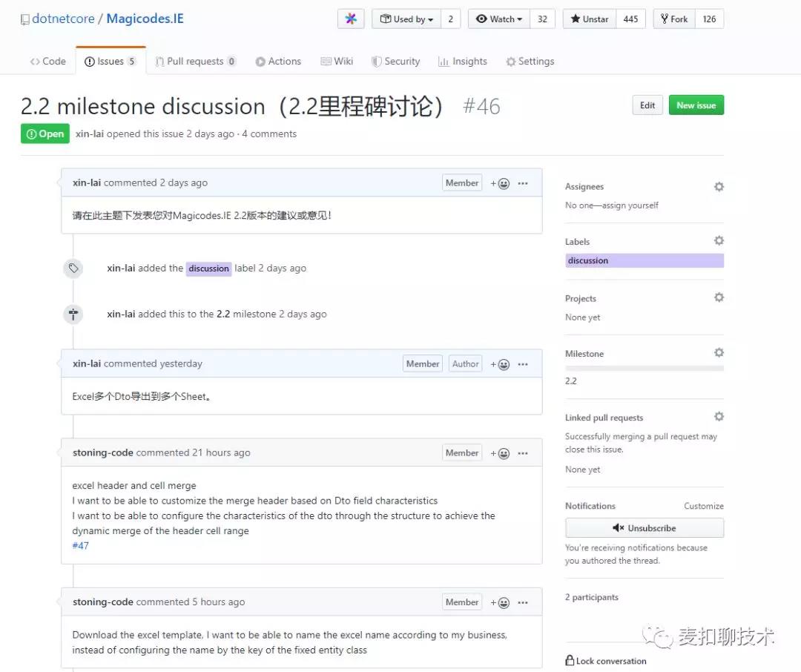The width and height of the screenshot is (801, 672).
Task: Click stoning-code author name on 21 hours comment
Action: click(x=102, y=452)
